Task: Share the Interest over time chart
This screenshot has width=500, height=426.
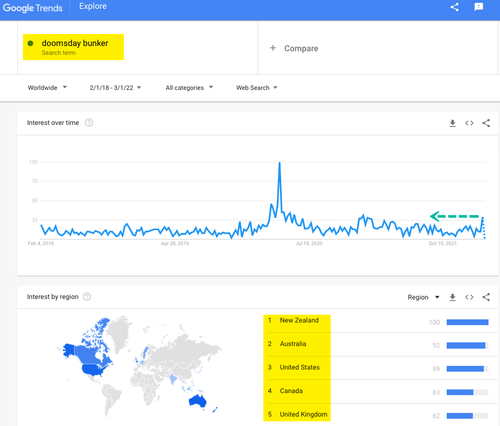Action: [486, 123]
